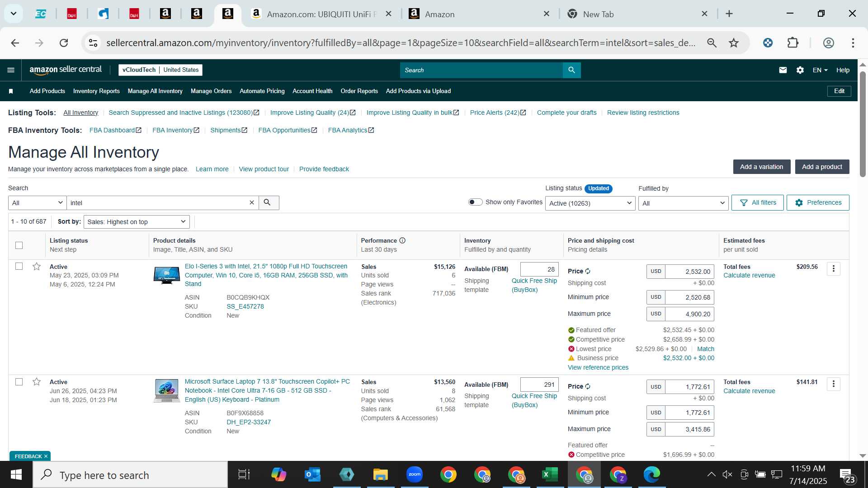Favorite the Microsoft Surface Laptop star
The width and height of the screenshot is (868, 488).
[x=37, y=382]
